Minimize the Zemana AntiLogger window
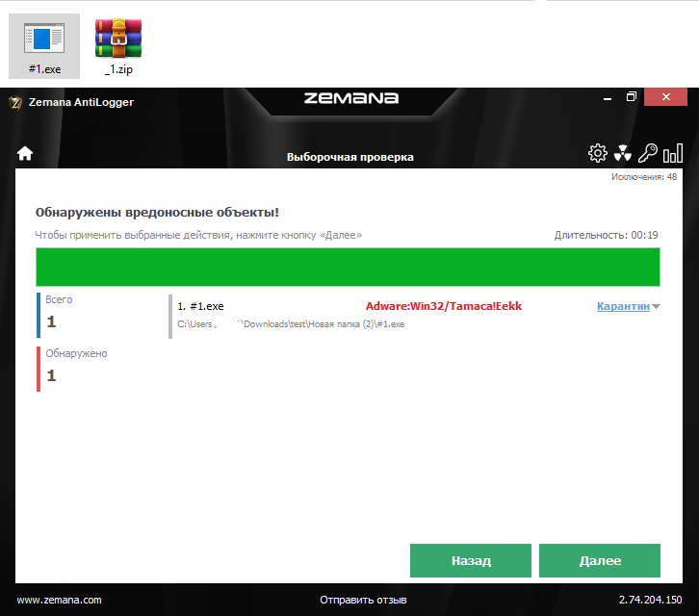Viewport: 699px width, 616px height. (x=608, y=97)
